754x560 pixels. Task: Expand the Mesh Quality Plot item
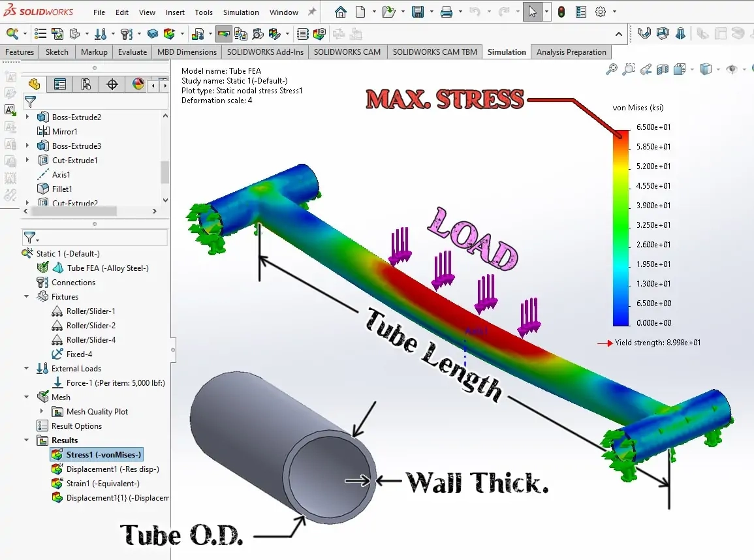[x=42, y=412]
